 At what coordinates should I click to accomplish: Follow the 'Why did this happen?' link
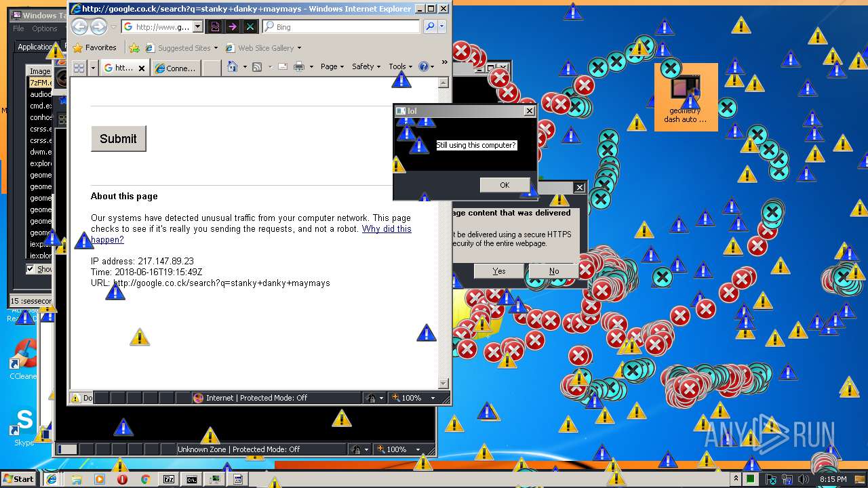[x=251, y=234]
